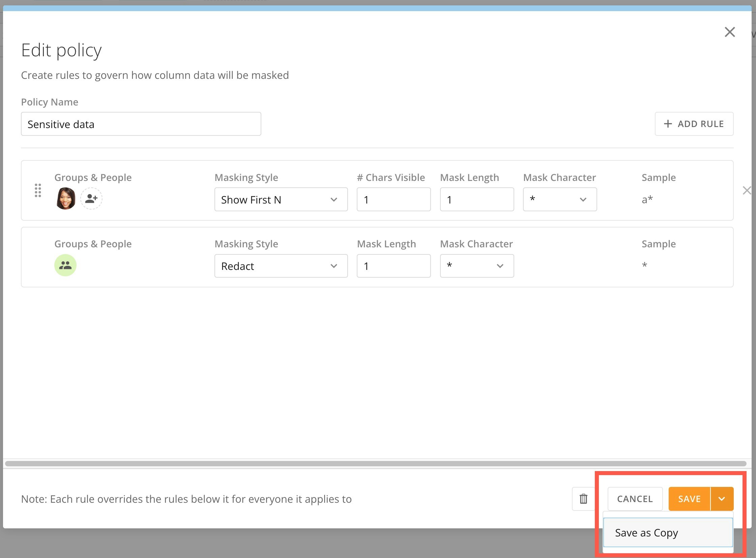The height and width of the screenshot is (558, 756).
Task: Click the green group icon in second rule
Action: (65, 265)
